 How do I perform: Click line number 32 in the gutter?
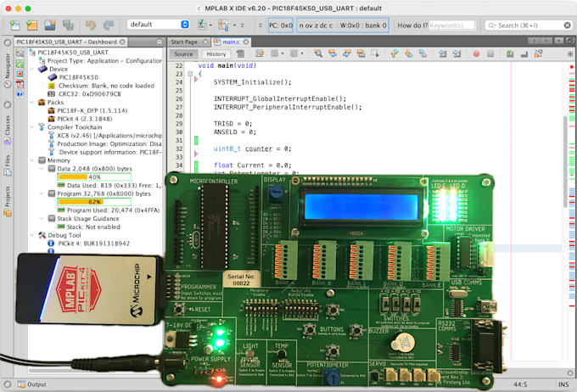point(179,148)
